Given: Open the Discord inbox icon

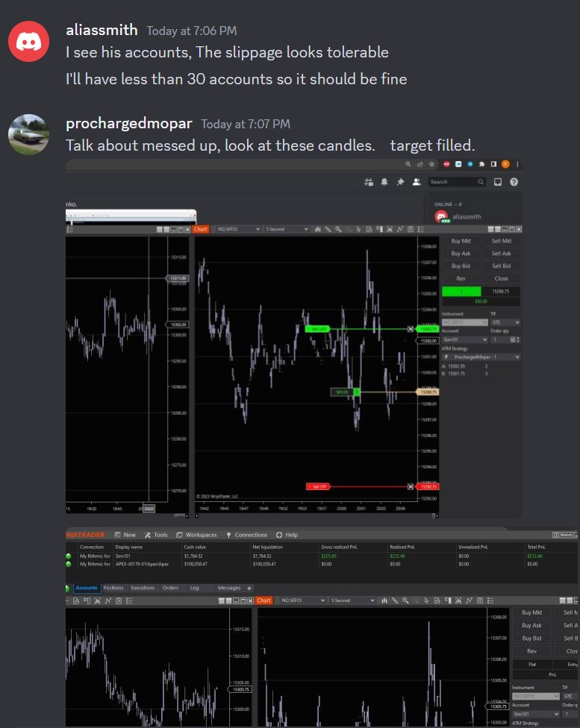Looking at the screenshot, I should pyautogui.click(x=498, y=182).
